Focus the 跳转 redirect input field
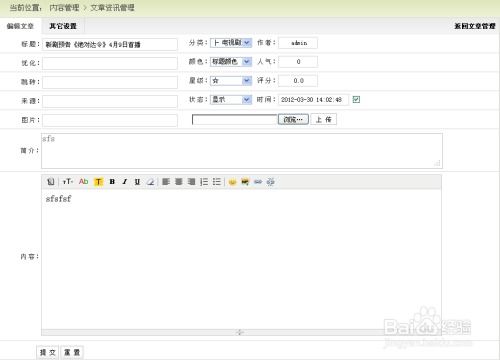This screenshot has width=500, height=360. (110, 82)
